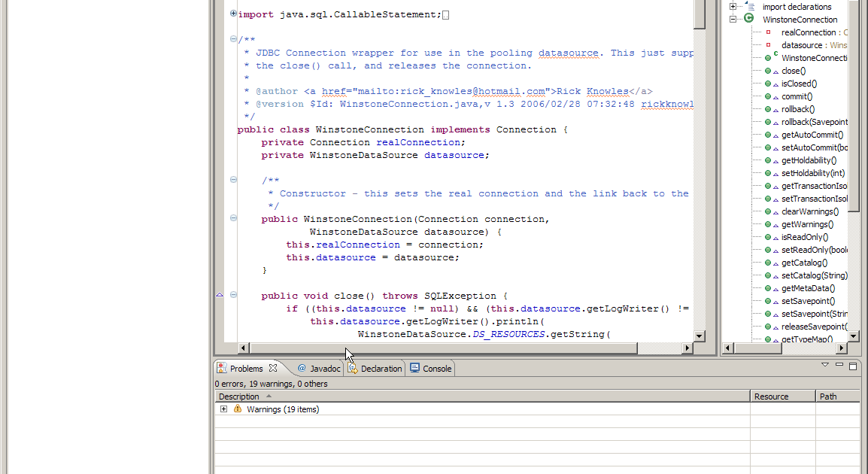Click the Declaration tab icon
868x474 pixels.
[x=353, y=368]
